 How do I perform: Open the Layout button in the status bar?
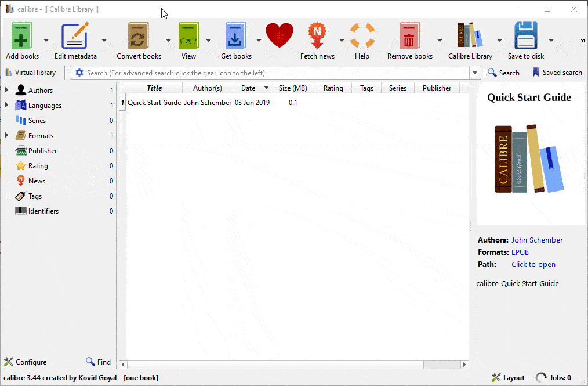(508, 378)
